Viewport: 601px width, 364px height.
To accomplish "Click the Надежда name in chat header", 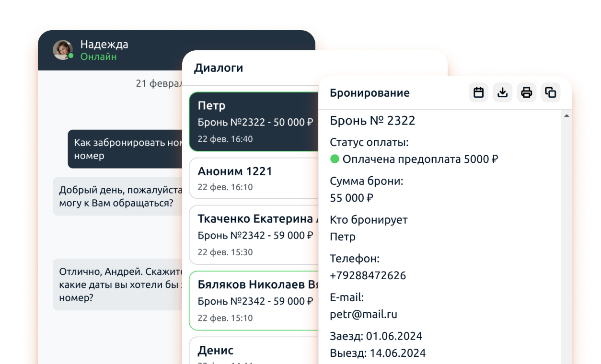I will [104, 45].
